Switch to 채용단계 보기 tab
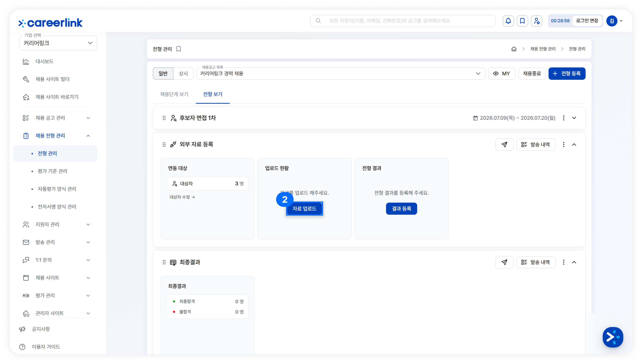 174,94
